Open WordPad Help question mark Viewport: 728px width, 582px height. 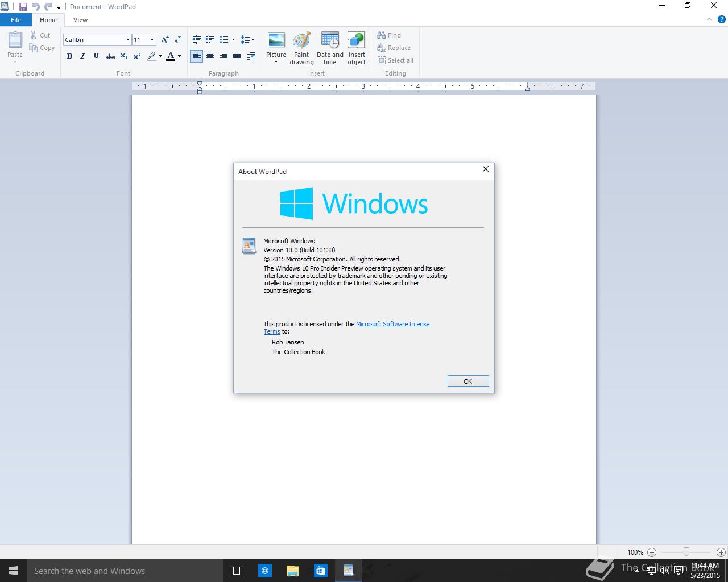point(722,19)
